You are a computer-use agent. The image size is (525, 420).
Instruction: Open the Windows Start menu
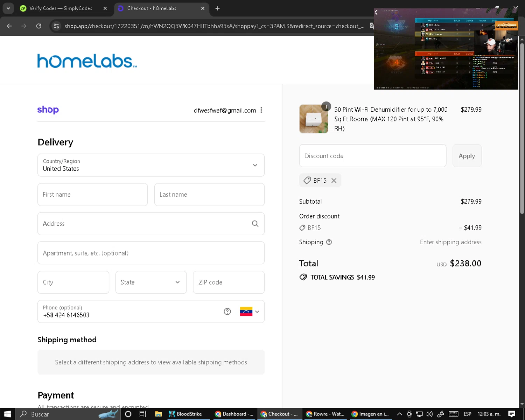[x=7, y=414]
